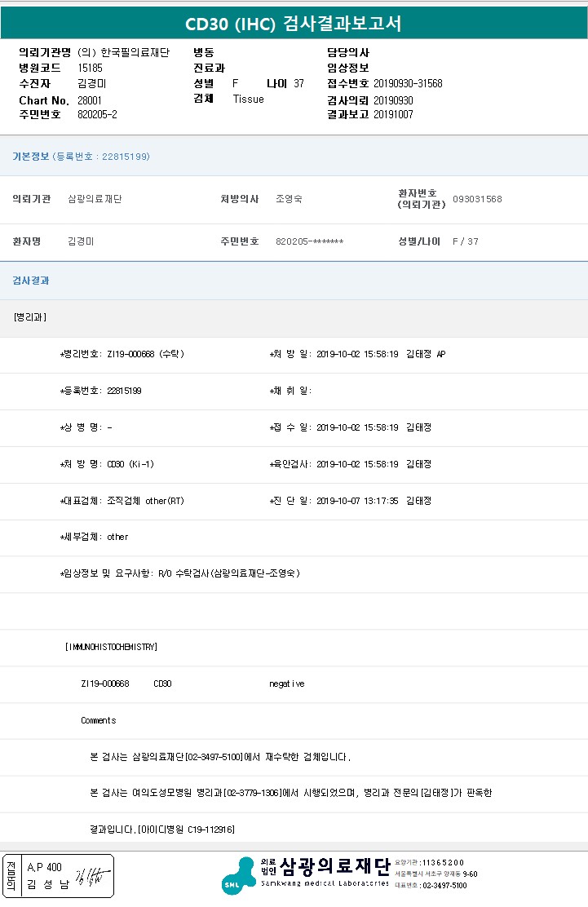The width and height of the screenshot is (588, 907).
Task: Click the [병리과] department row
Action: point(30,317)
